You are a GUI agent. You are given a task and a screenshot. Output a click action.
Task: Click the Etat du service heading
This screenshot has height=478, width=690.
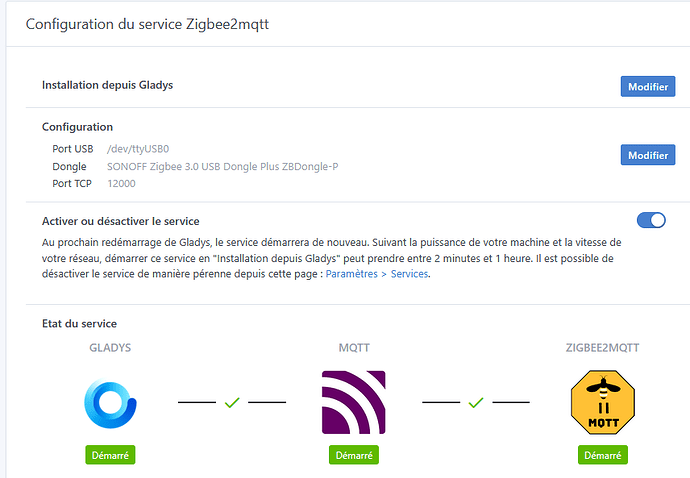pos(79,323)
